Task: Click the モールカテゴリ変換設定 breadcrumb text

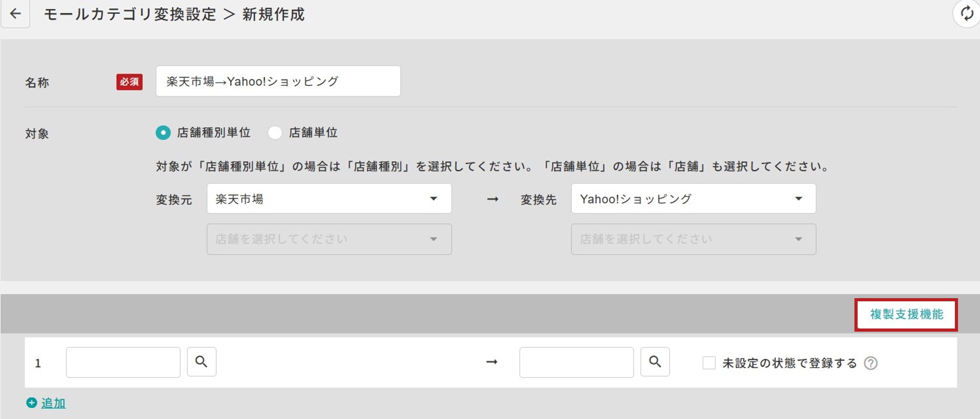Action: [x=130, y=14]
